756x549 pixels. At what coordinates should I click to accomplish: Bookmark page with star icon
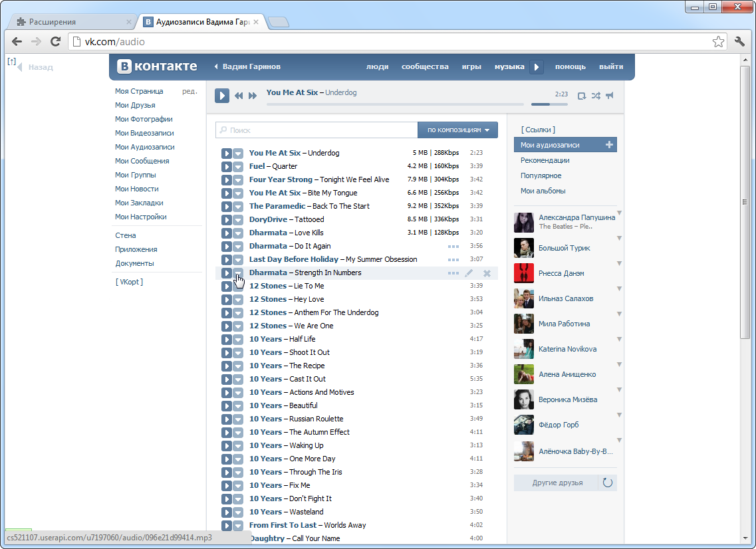coord(718,42)
